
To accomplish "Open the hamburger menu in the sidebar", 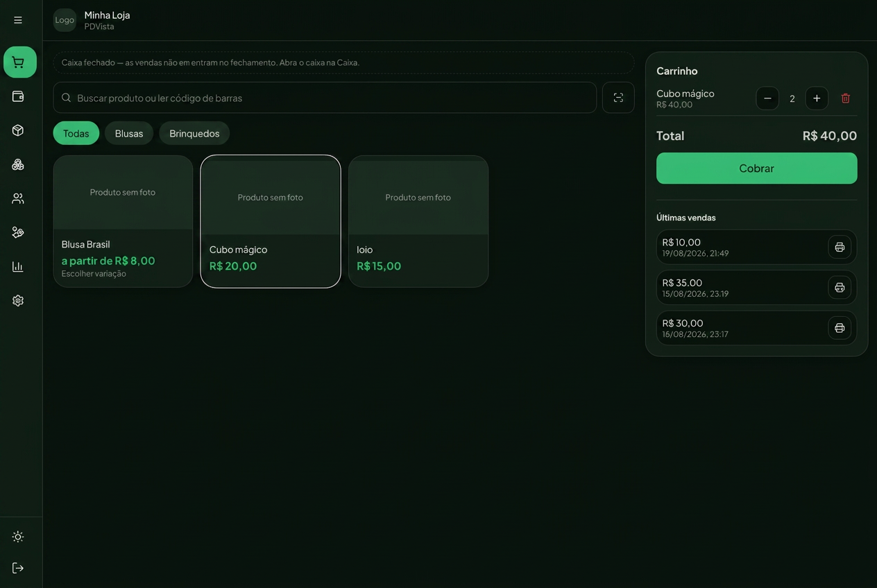I will pos(18,20).
